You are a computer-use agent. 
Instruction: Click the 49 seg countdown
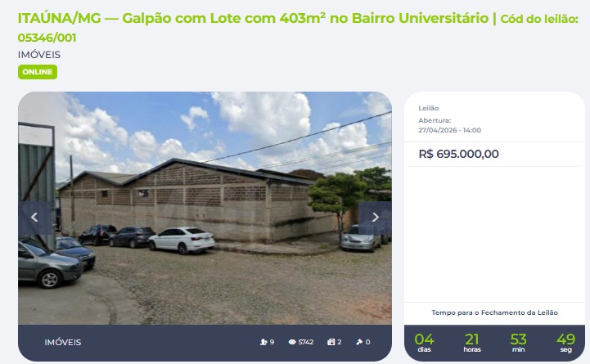[566, 343]
